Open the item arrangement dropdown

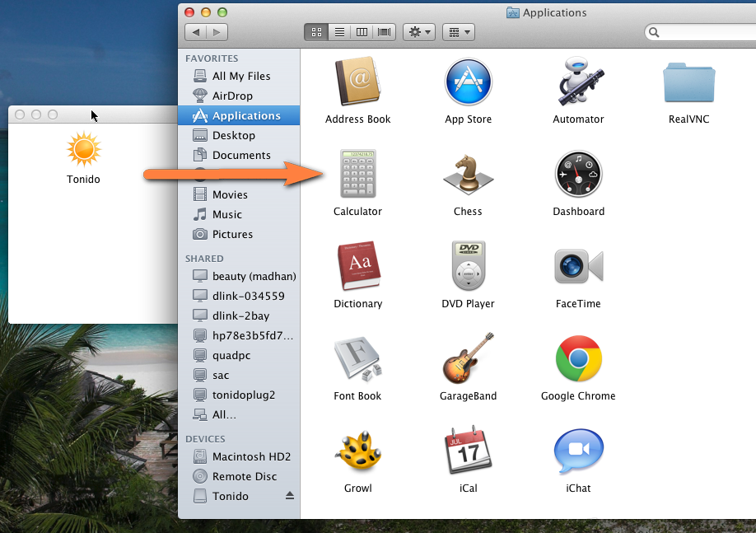pyautogui.click(x=459, y=32)
